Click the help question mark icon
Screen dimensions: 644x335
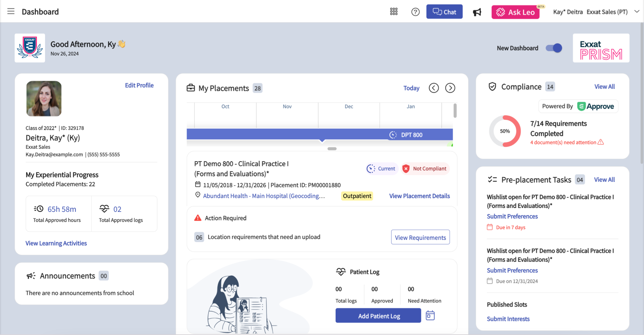tap(415, 11)
